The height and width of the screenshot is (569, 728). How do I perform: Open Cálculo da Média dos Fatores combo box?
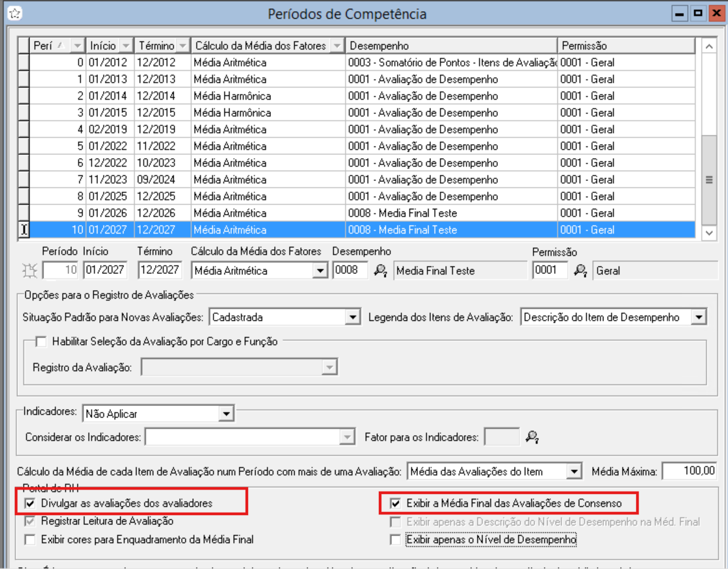[x=320, y=271]
